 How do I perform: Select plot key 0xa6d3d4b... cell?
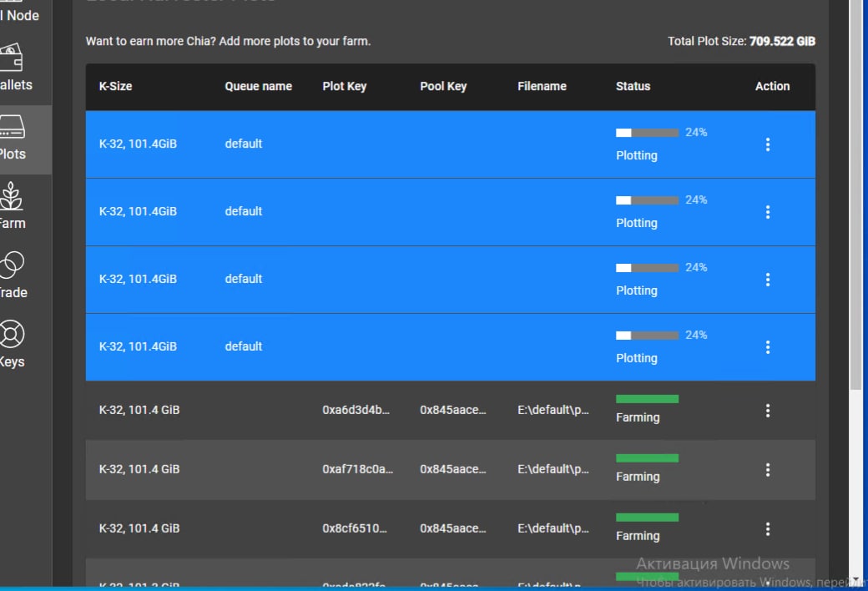pos(356,410)
